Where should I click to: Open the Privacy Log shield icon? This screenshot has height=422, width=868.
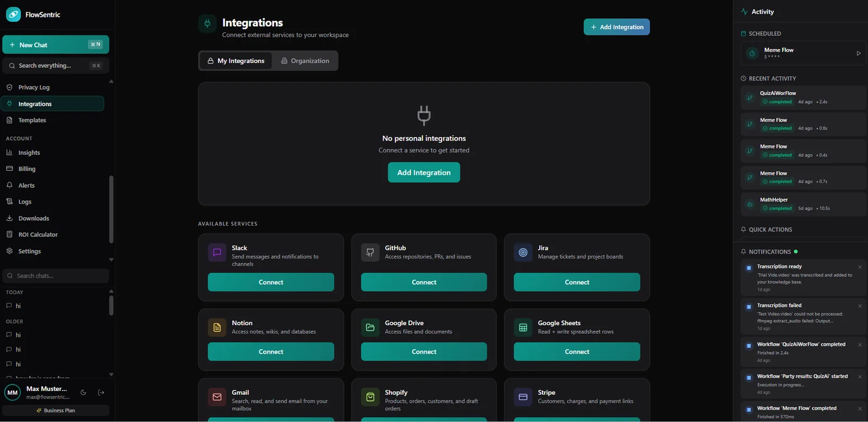(x=9, y=87)
